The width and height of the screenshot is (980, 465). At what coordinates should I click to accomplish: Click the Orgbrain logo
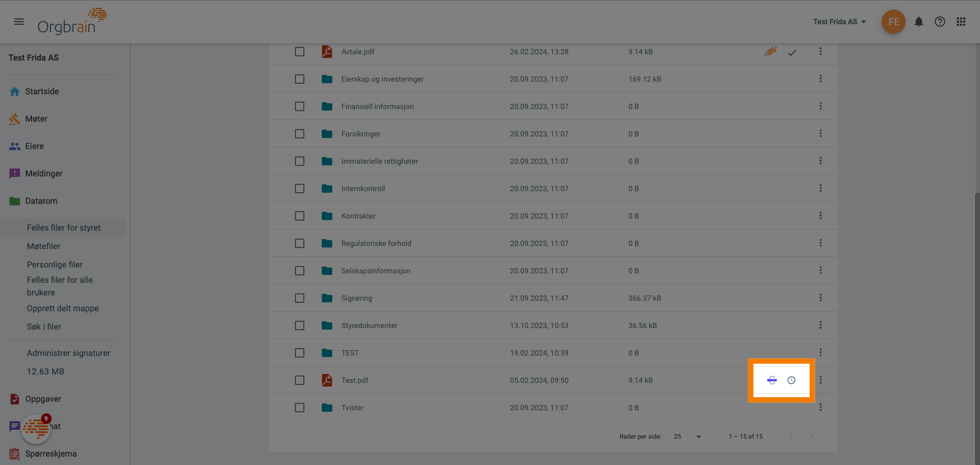pos(72,22)
